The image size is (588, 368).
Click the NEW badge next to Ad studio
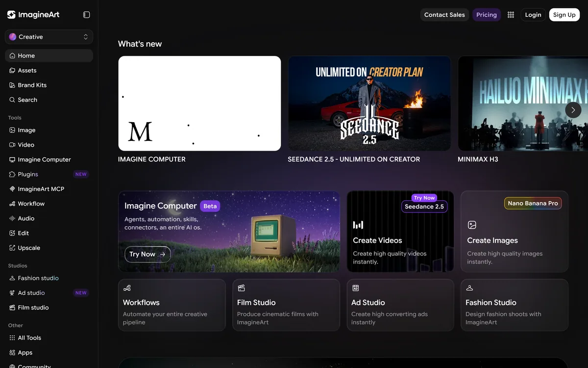pos(81,293)
